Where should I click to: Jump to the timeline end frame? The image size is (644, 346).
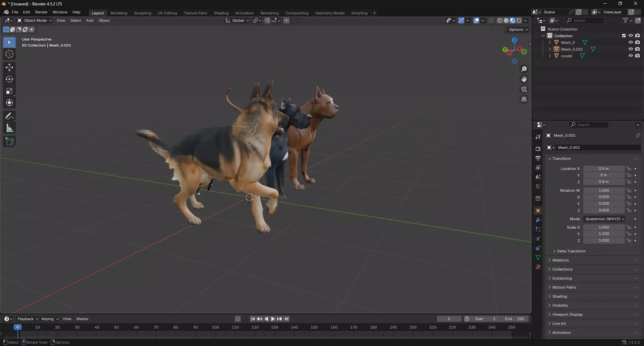click(286, 319)
